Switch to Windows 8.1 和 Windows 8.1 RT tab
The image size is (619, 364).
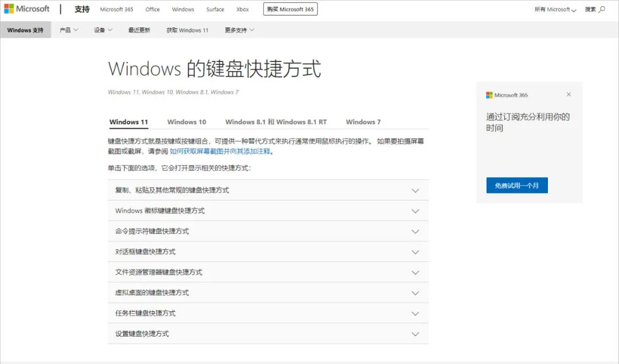coord(276,122)
